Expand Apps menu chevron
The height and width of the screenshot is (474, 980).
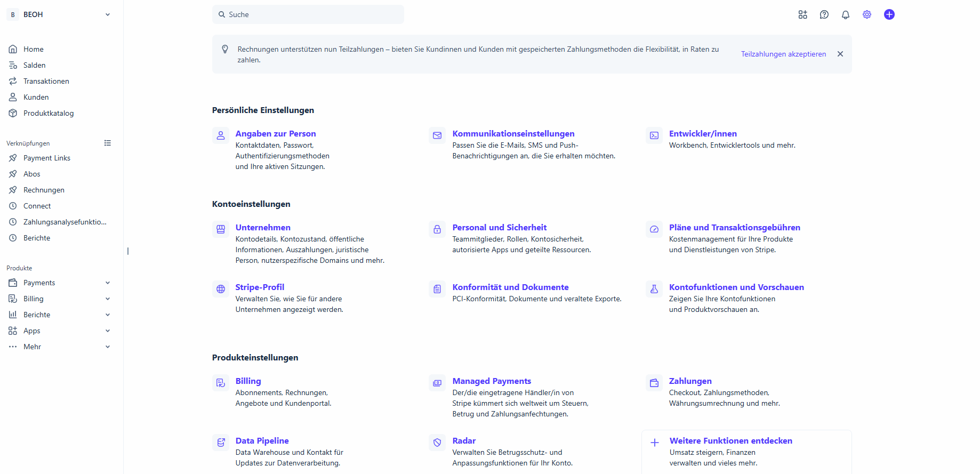tap(108, 331)
